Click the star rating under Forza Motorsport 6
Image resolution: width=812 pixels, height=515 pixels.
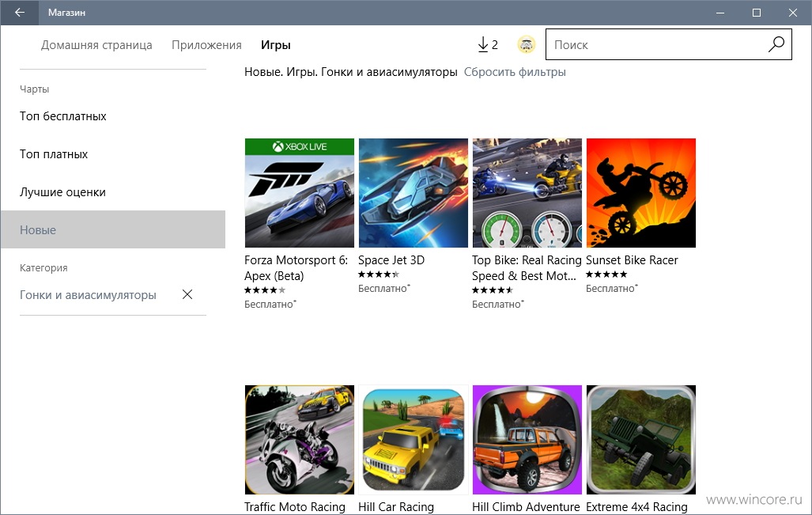point(265,290)
